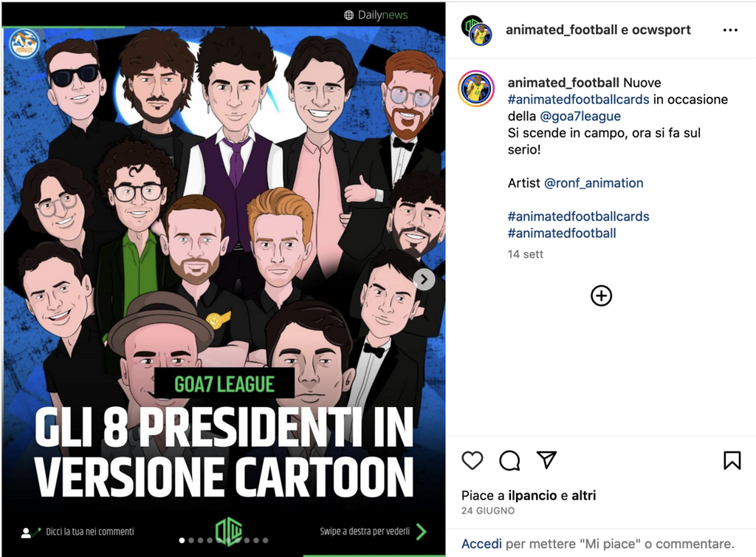Load more comments with the plus circle
The width and height of the screenshot is (756, 557).
coord(602,295)
